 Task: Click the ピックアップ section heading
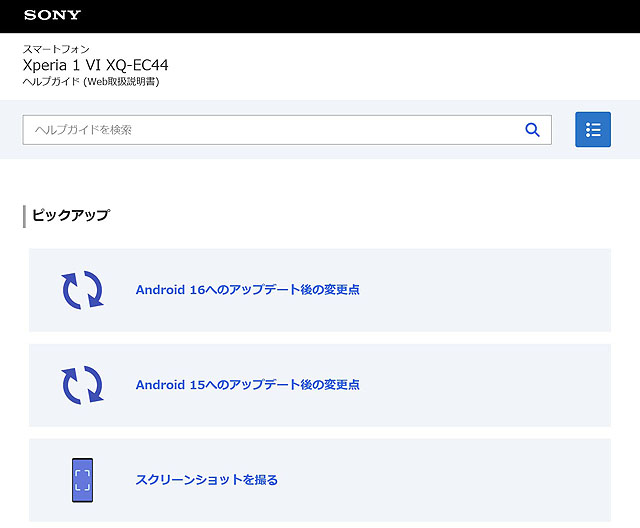click(x=70, y=215)
